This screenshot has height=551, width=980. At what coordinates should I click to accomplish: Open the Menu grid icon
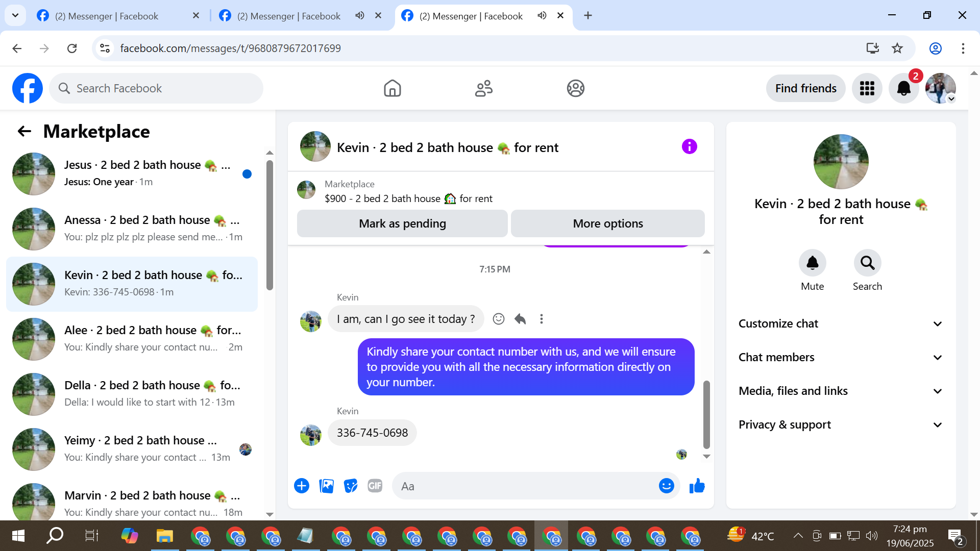867,88
